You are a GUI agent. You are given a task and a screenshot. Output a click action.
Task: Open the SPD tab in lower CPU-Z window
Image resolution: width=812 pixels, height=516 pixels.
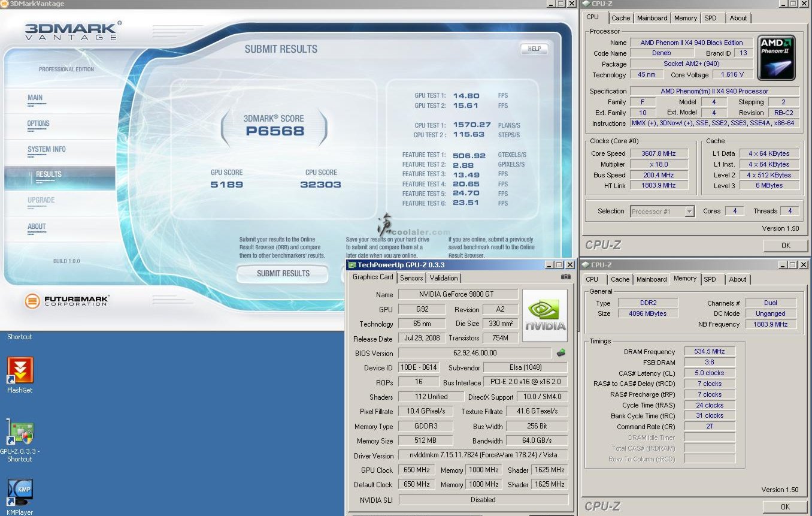coord(710,279)
